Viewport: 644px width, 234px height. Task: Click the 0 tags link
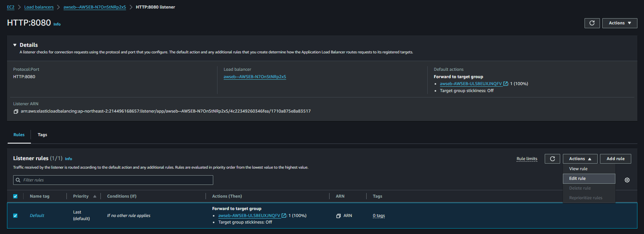[379, 215]
